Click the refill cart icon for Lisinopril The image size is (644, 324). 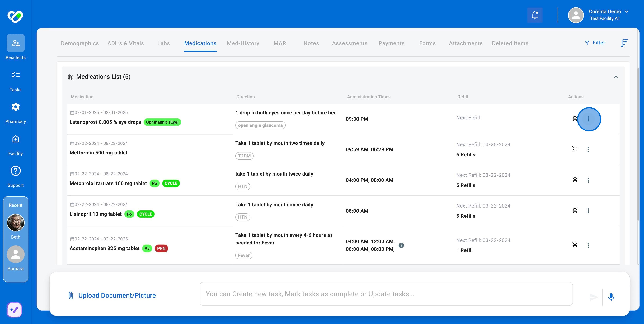coord(575,210)
